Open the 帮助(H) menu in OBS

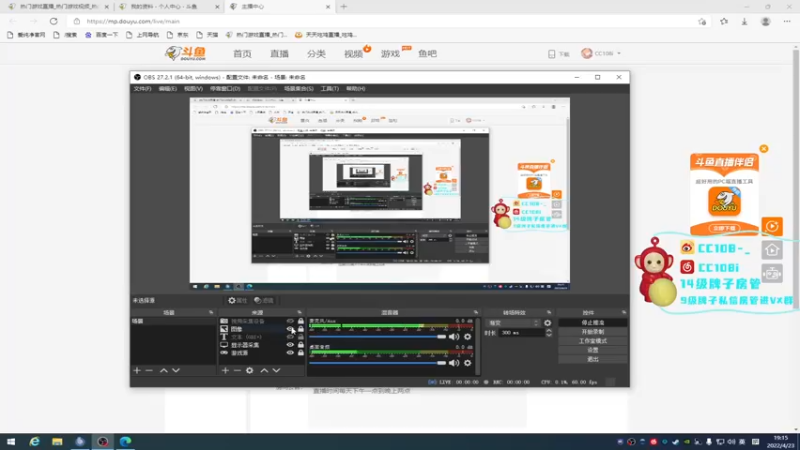tap(356, 88)
